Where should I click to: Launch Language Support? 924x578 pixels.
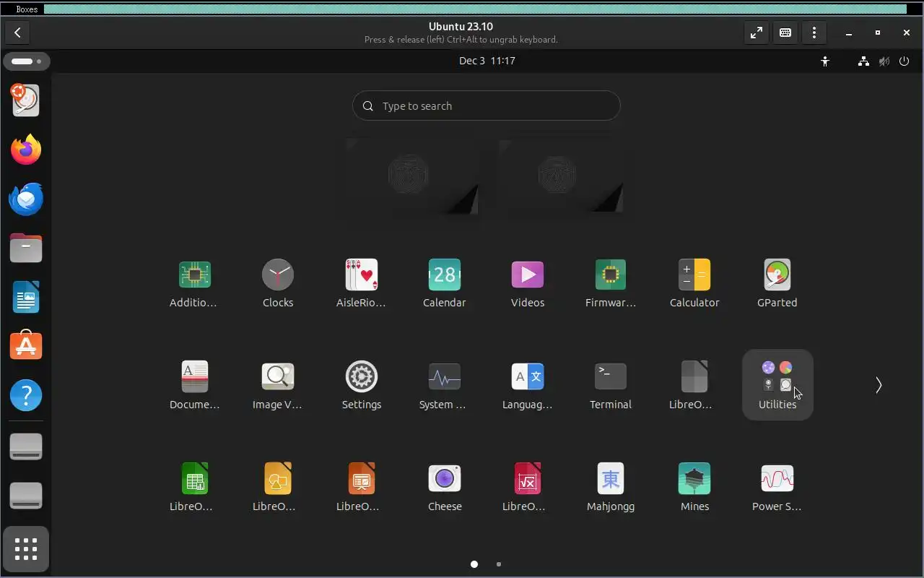click(528, 385)
